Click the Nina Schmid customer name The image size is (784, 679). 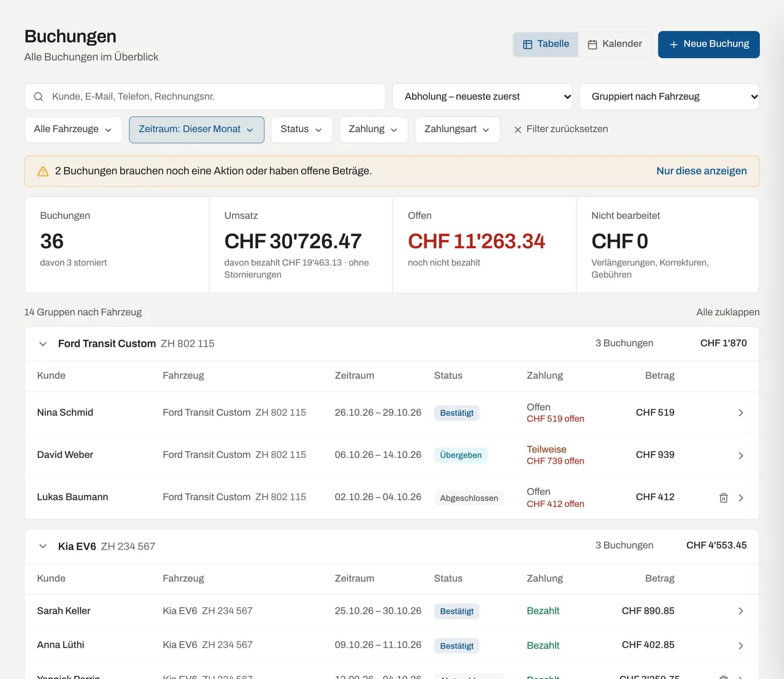click(65, 412)
